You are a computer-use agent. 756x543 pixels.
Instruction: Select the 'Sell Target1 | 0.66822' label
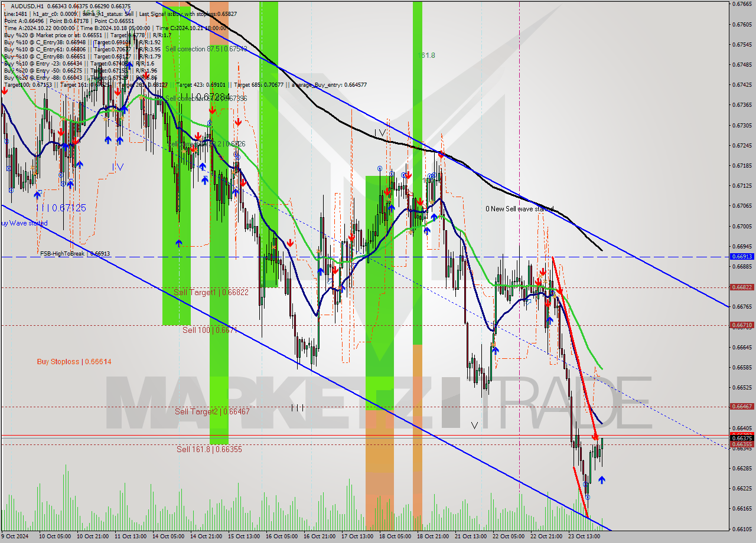(x=211, y=292)
